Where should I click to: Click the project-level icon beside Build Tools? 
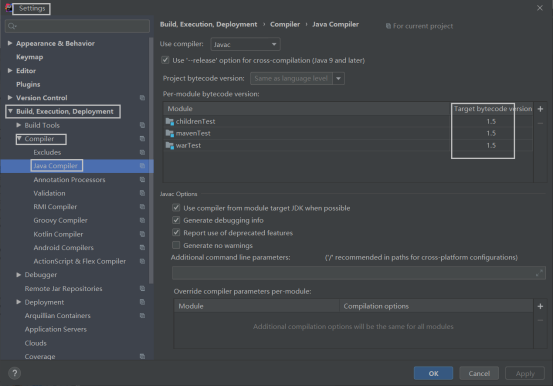click(142, 125)
